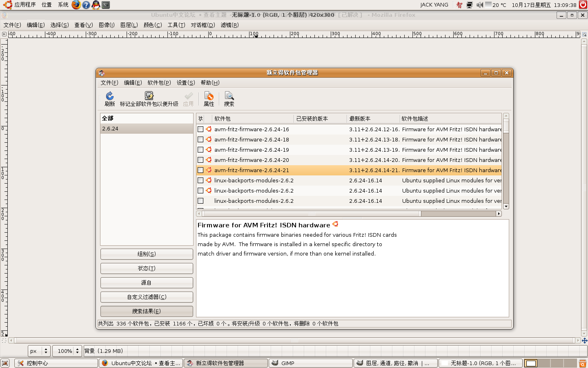Toggle checkbox of linux-backports row without Ubuntu icon
Screen dimensions: 588x368
pos(200,201)
